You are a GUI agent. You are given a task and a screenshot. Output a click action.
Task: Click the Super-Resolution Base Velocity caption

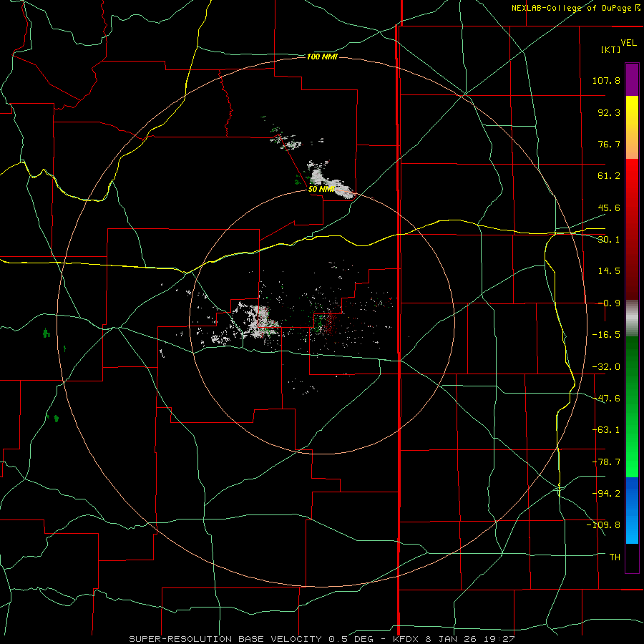321,639
